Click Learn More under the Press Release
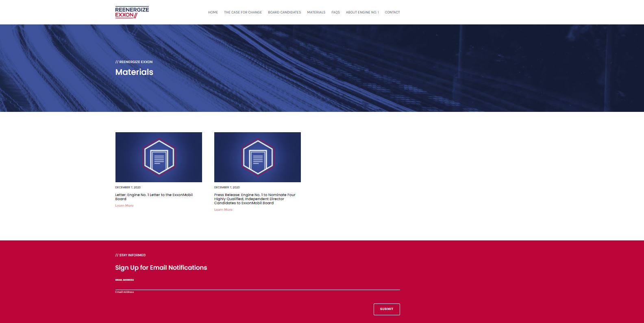Image resolution: width=644 pixels, height=323 pixels. pos(223,210)
